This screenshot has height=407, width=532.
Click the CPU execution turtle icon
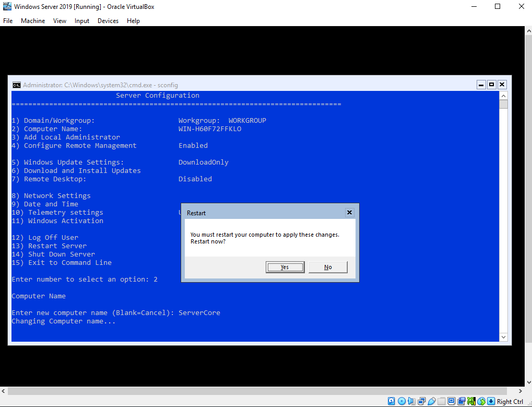click(x=471, y=401)
